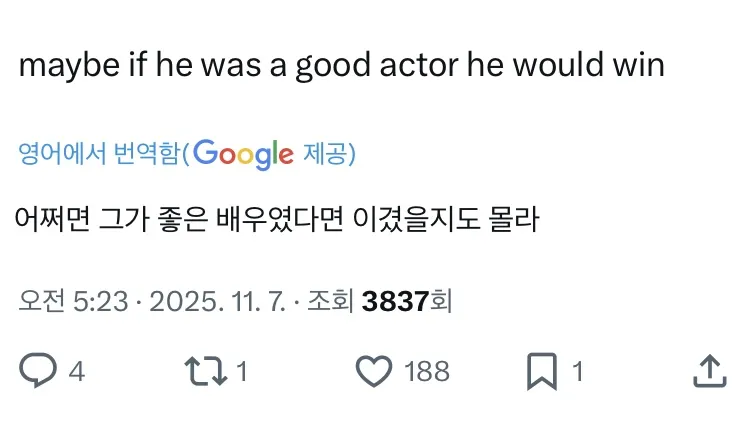This screenshot has height=426, width=750.
Task: Click the bookmark count next to bookmark icon
Action: click(x=577, y=373)
